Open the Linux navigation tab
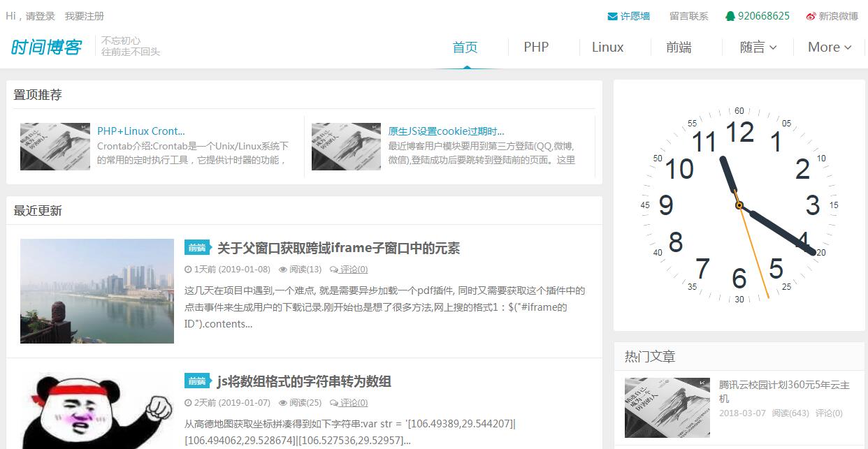Image resolution: width=868 pixels, height=449 pixels. (607, 47)
